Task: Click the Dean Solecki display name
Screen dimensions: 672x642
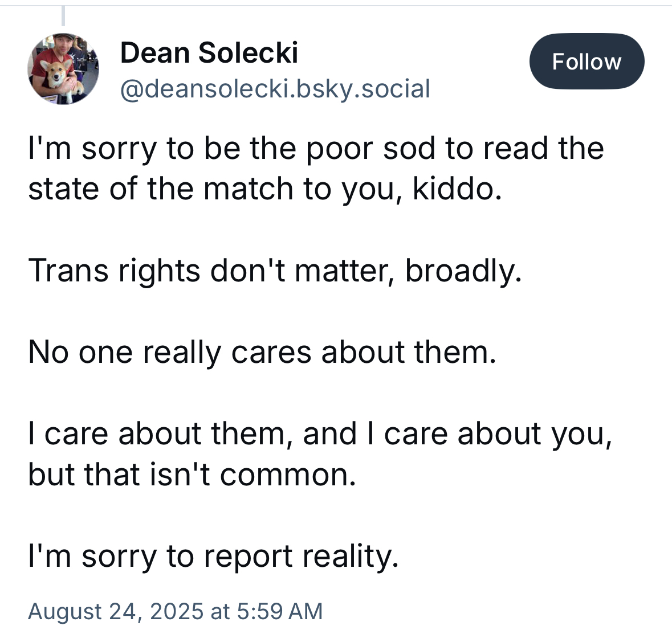Action: coord(209,53)
